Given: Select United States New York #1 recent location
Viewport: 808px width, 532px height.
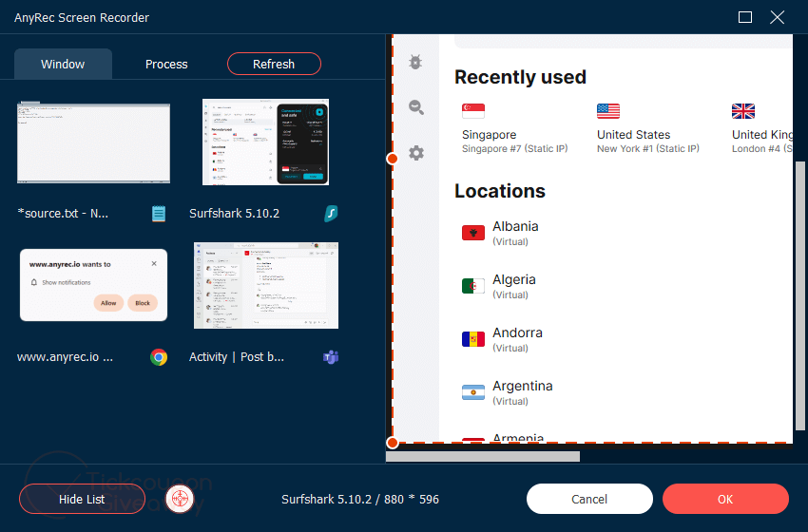Looking at the screenshot, I should point(648,129).
